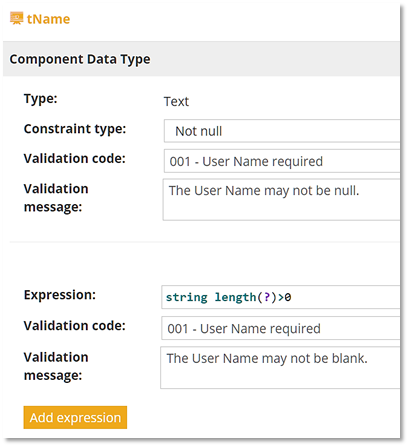Open the Constraint type Not null dropdown
This screenshot has height=447, width=409.
[282, 131]
